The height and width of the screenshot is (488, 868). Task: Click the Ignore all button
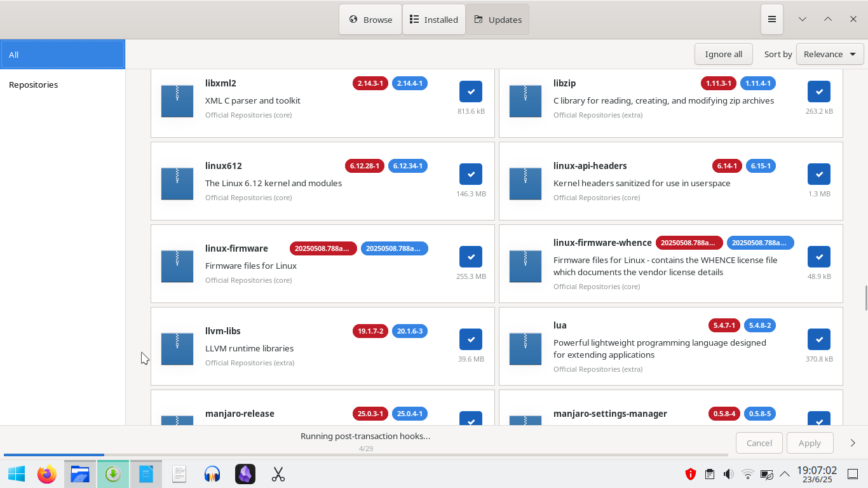point(724,54)
